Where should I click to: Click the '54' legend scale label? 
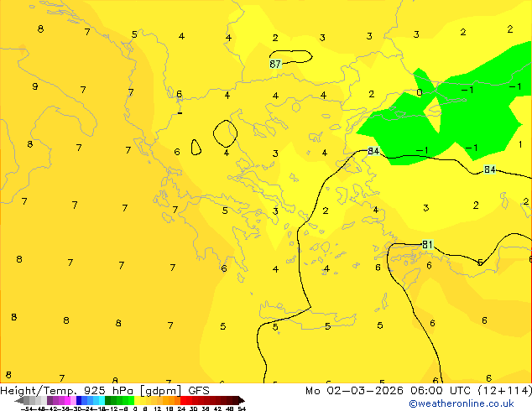coord(242,408)
